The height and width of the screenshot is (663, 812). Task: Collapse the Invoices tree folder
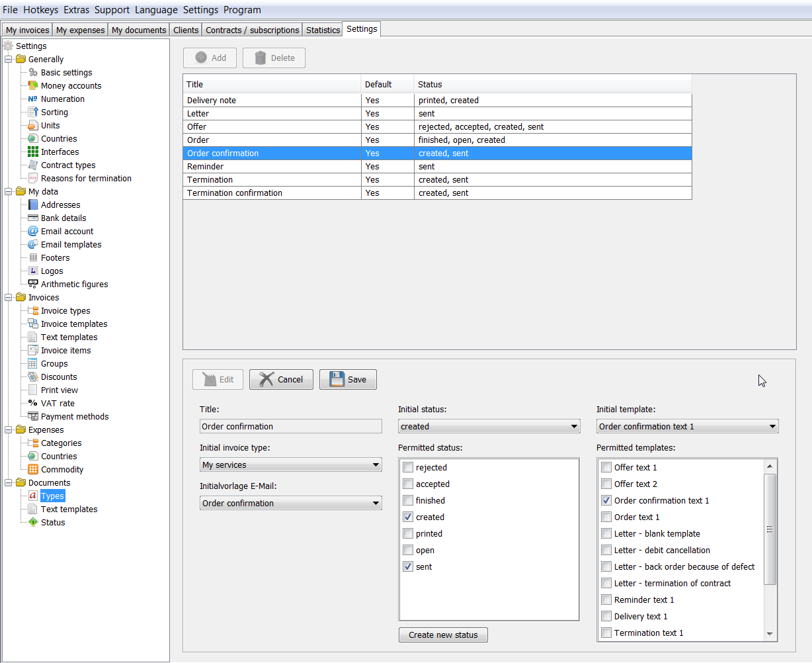[9, 298]
